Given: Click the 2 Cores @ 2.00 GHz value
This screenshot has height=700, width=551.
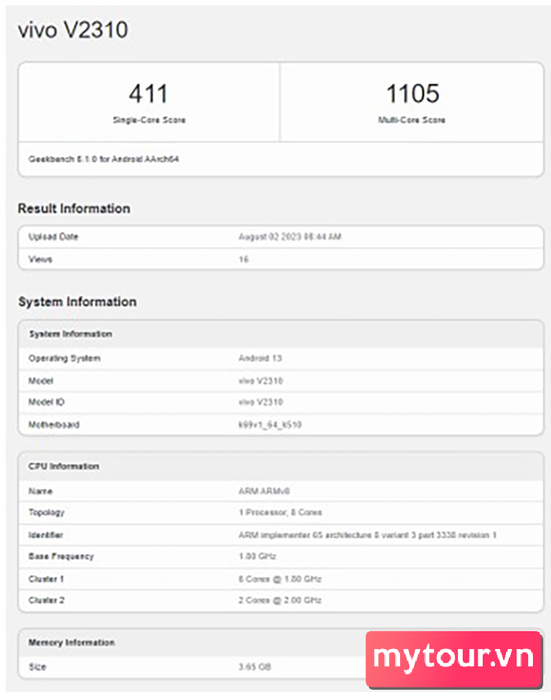Looking at the screenshot, I should pyautogui.click(x=280, y=600).
